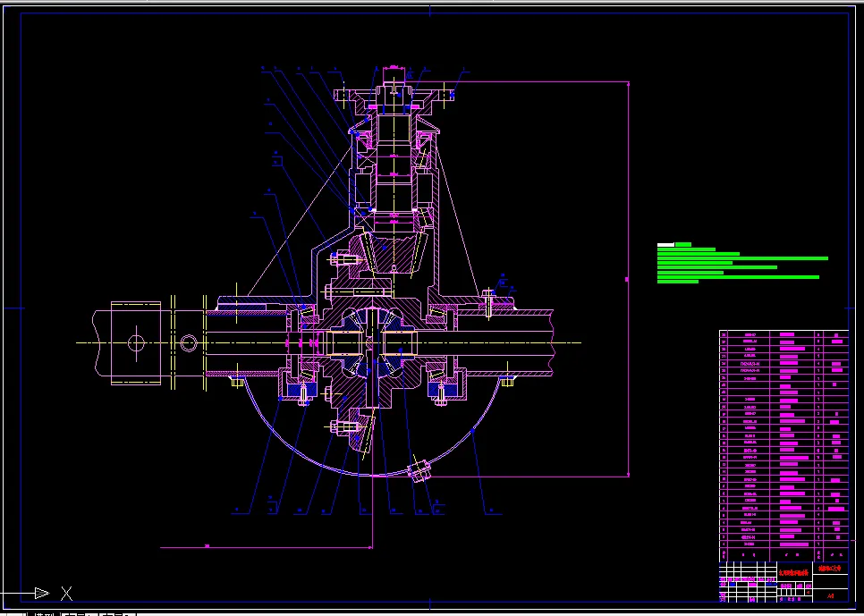The height and width of the screenshot is (616, 864).
Task: Select the red drawing title in title block
Action: pos(794,572)
